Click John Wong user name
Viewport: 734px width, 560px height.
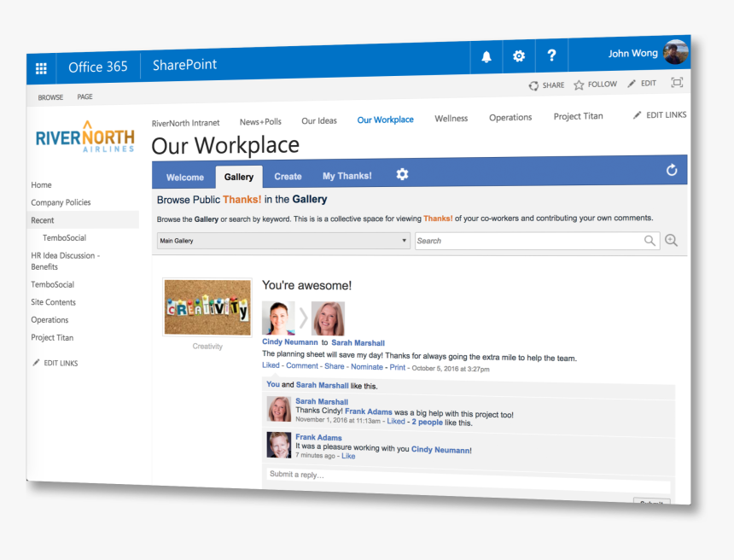point(633,54)
